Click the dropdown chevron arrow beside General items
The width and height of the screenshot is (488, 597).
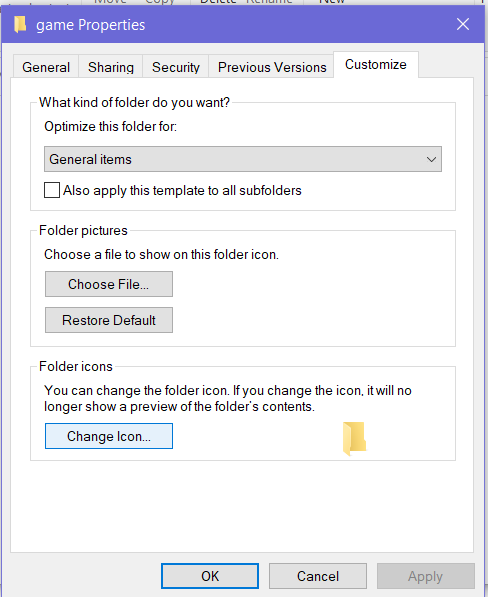click(x=431, y=159)
